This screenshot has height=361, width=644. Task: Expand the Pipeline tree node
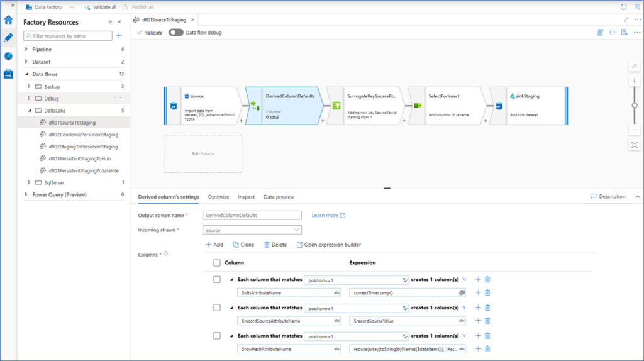pos(26,49)
